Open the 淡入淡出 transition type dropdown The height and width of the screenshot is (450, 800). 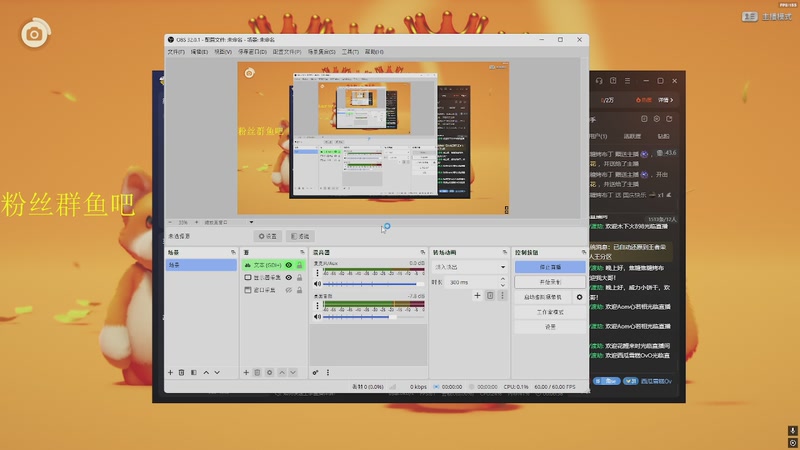[x=469, y=267]
